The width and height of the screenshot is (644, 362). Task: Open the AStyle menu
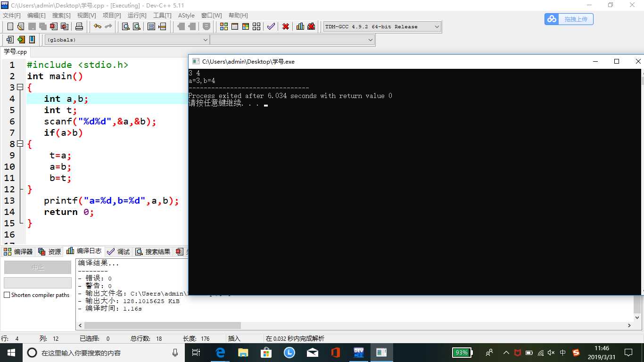coord(186,16)
